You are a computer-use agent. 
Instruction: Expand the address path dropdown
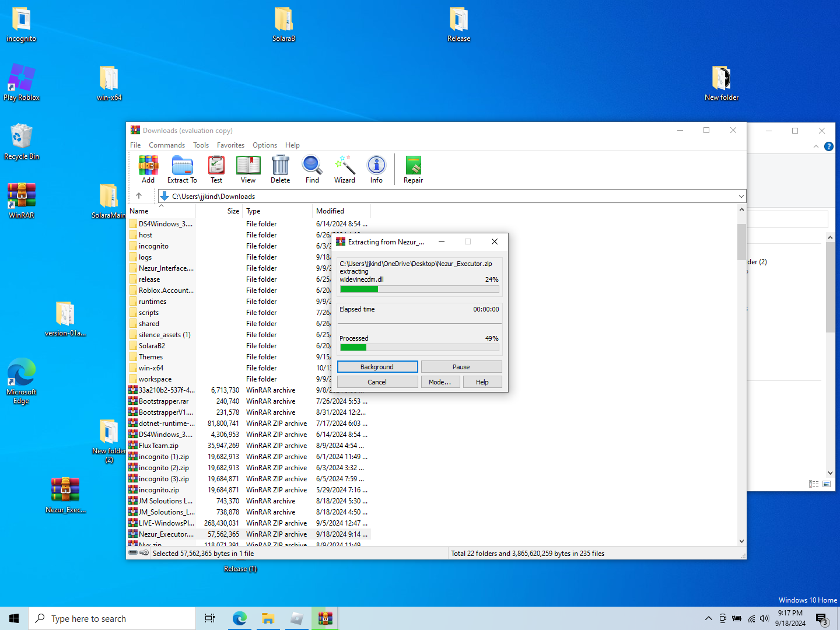(x=741, y=197)
